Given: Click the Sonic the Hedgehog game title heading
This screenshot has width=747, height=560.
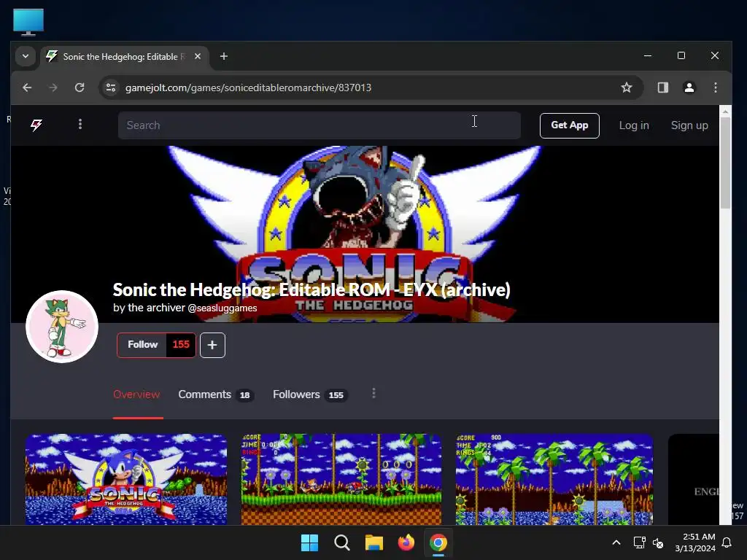Looking at the screenshot, I should (311, 289).
